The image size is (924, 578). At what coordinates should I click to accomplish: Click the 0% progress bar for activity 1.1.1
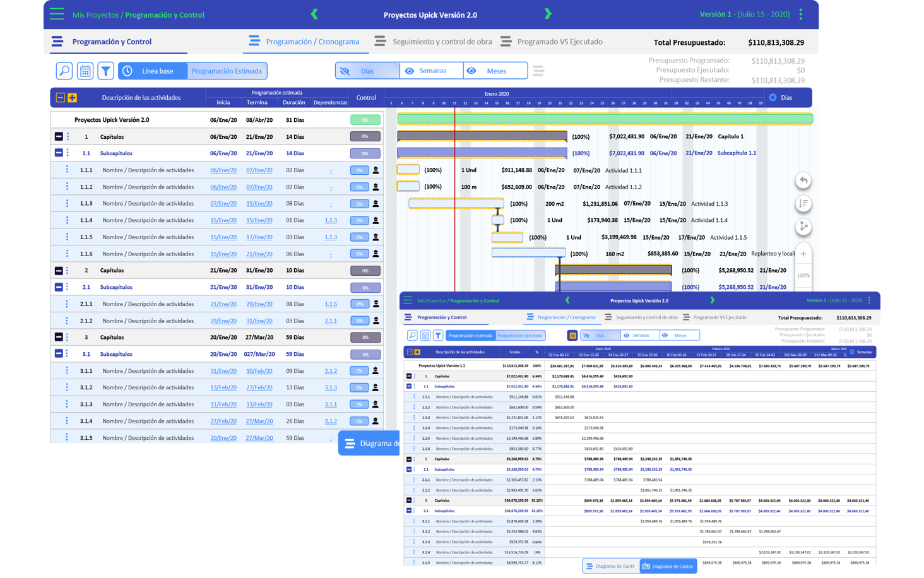pyautogui.click(x=359, y=170)
